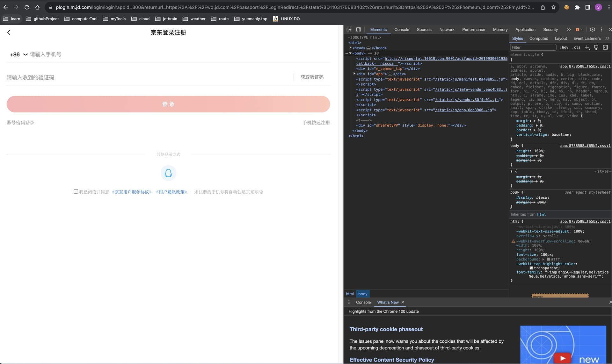The image size is (612, 364).
Task: Click the inspect element picker icon
Action: [x=349, y=29]
